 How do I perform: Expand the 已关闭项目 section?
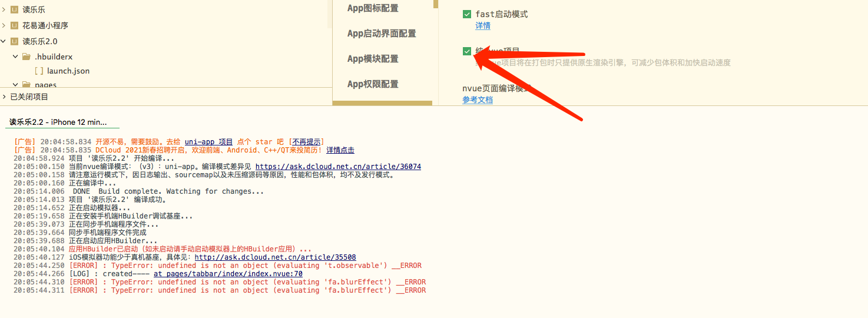4,97
